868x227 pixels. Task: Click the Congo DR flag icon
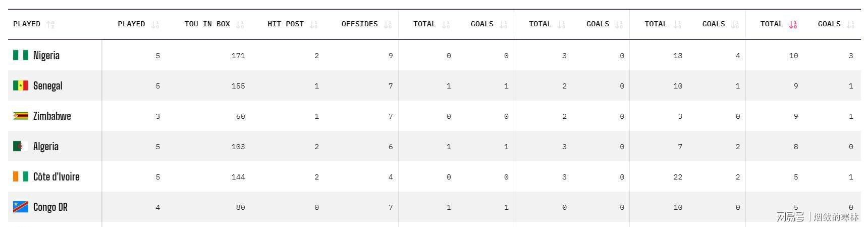coord(21,207)
